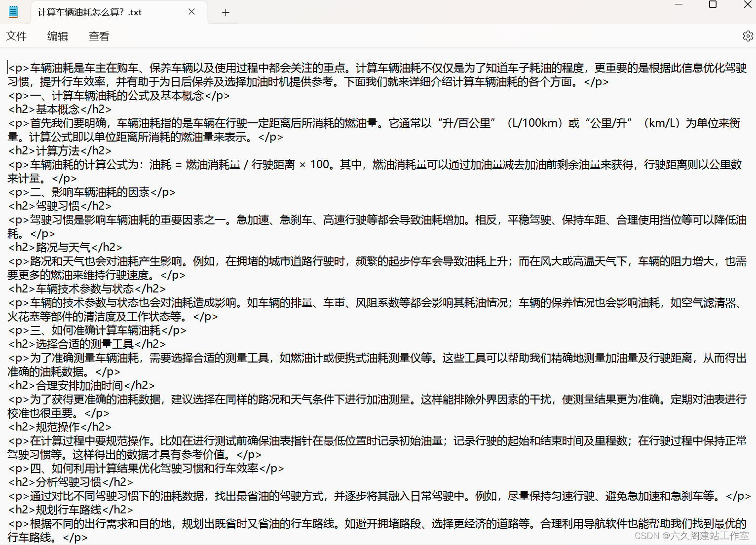Close the 计算车辆油耗怎么算?.txt tab

[192, 12]
